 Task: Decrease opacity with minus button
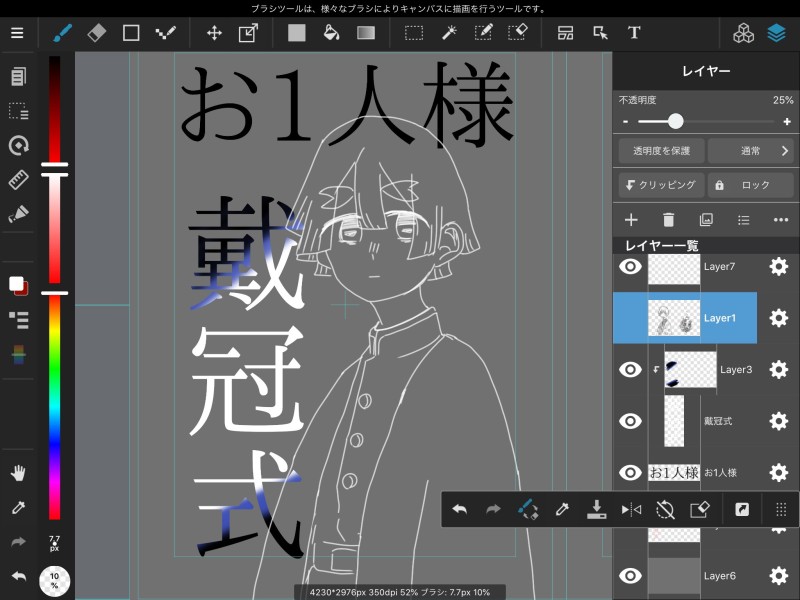click(626, 121)
